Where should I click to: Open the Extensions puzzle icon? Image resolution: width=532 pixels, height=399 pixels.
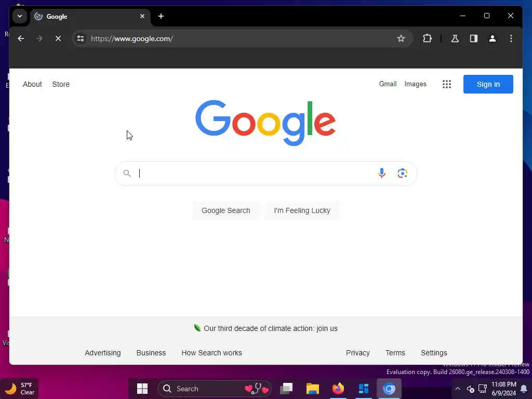427,38
